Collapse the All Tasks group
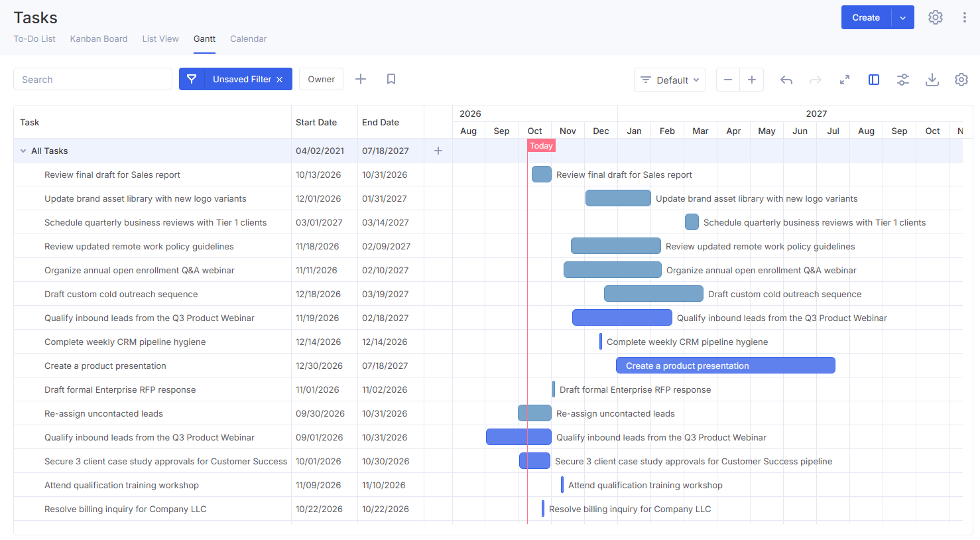 click(x=23, y=151)
